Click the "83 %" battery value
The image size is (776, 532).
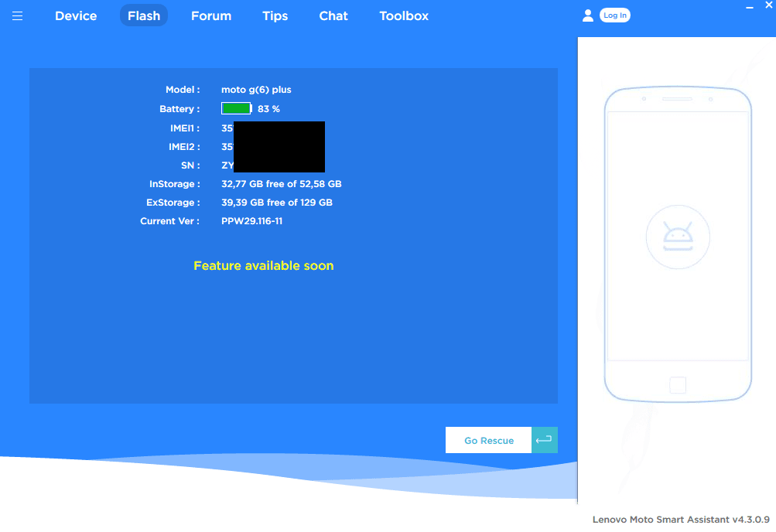tap(268, 109)
